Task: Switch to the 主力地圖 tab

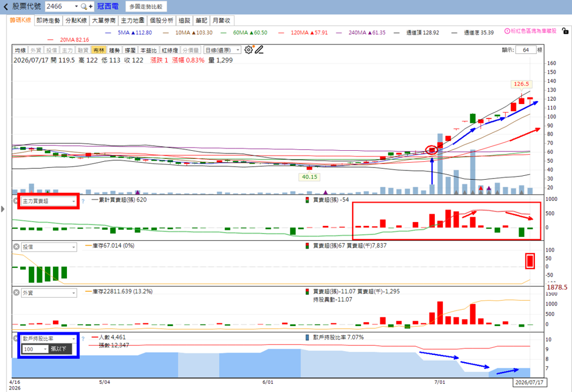Action: 133,21
